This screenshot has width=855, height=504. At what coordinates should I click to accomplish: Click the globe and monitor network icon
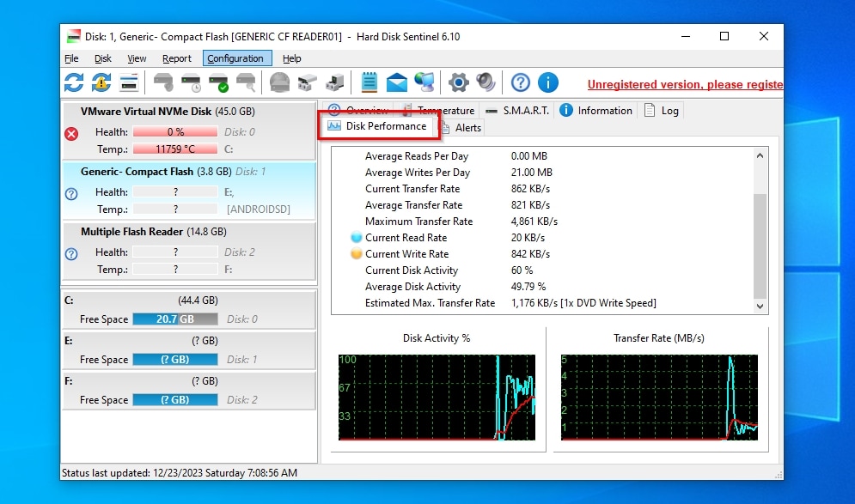(x=424, y=82)
